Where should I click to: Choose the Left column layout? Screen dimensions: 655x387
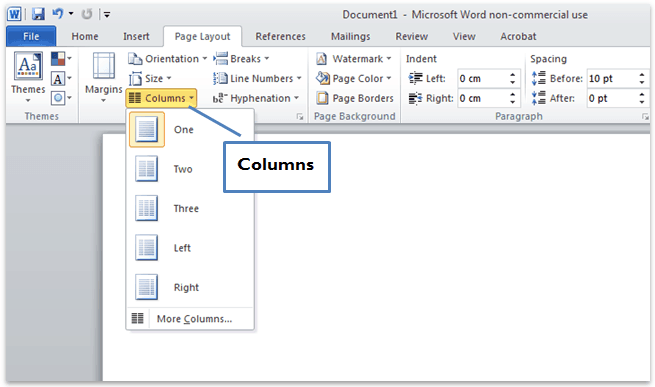(190, 248)
